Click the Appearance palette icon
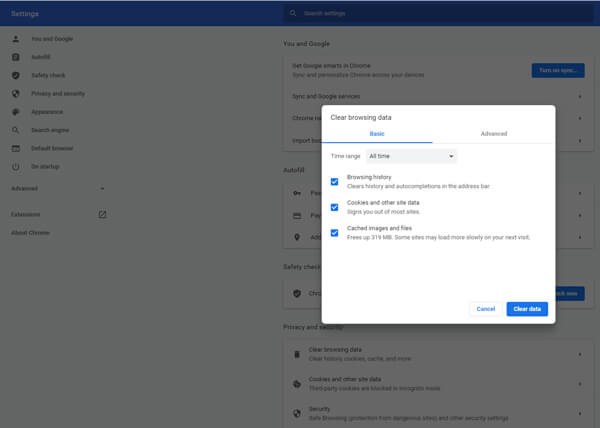 coord(16,112)
